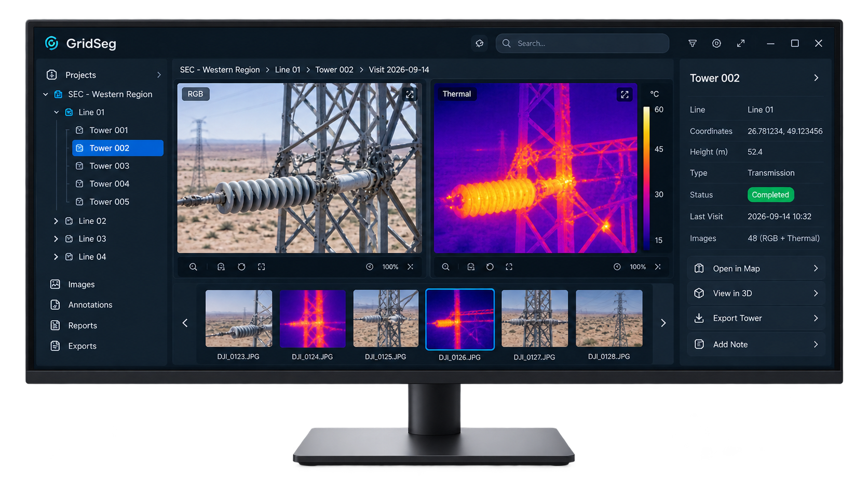Click the chevron beside the Tower 002 panel title
This screenshot has height=489, width=868.
tap(816, 78)
